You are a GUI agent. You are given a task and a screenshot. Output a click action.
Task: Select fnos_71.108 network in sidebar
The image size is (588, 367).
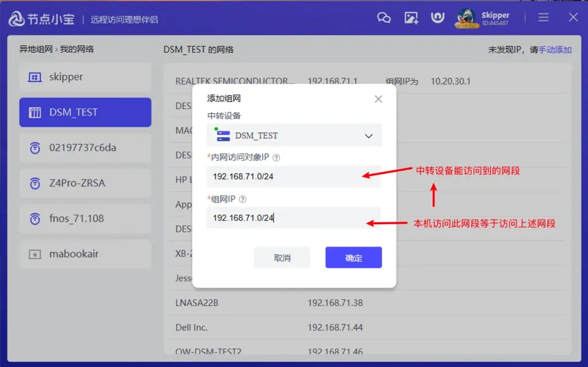(x=85, y=218)
